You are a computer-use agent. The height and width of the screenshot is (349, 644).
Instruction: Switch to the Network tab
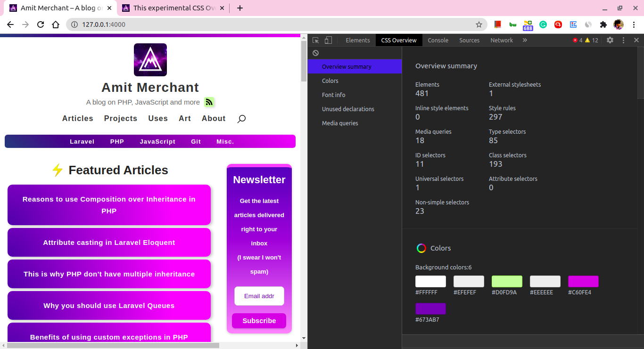point(502,41)
